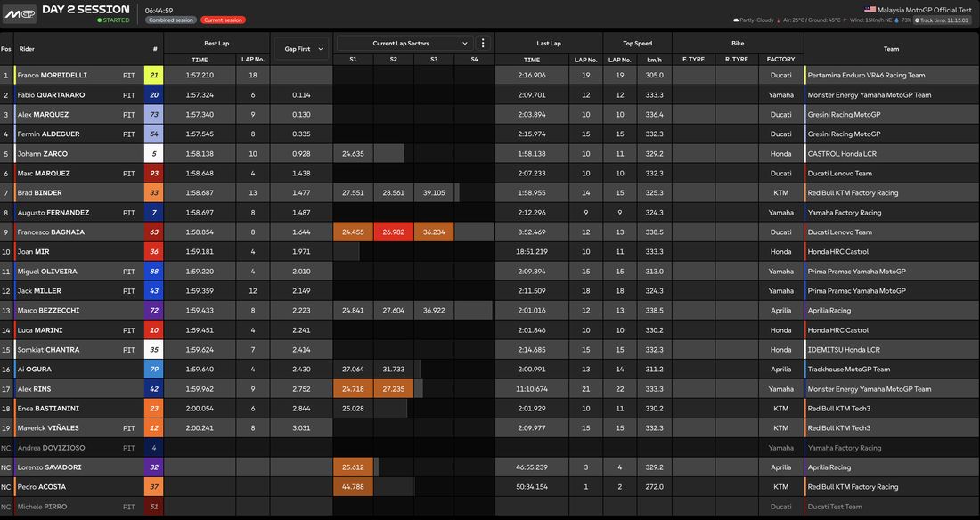Open the three-dot sector options menu
The height and width of the screenshot is (520, 980).
[483, 43]
